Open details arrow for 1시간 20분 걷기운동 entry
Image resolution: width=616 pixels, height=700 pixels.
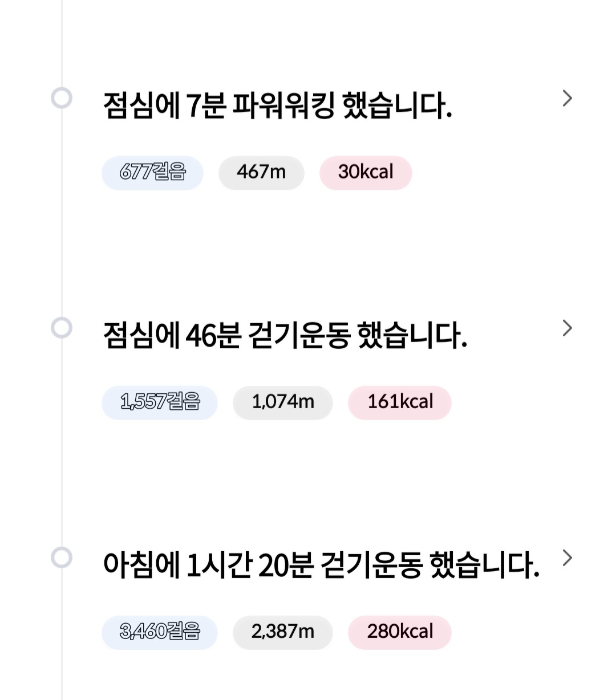click(566, 558)
